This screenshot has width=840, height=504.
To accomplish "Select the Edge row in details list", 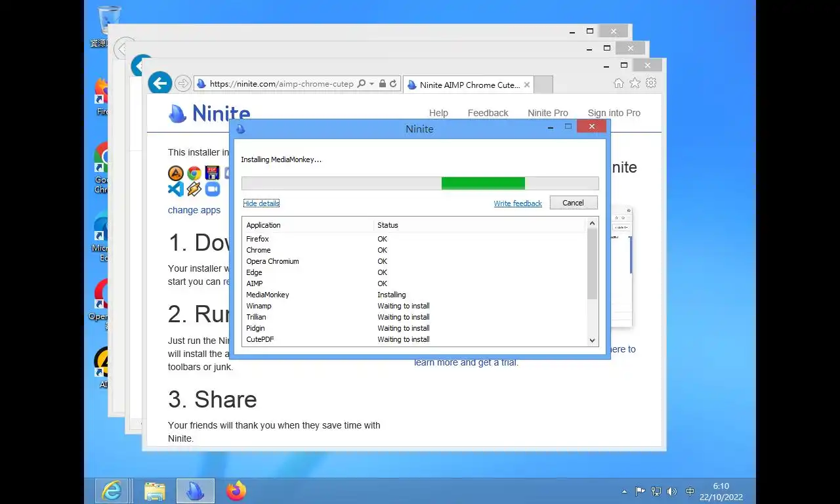I will click(x=415, y=272).
